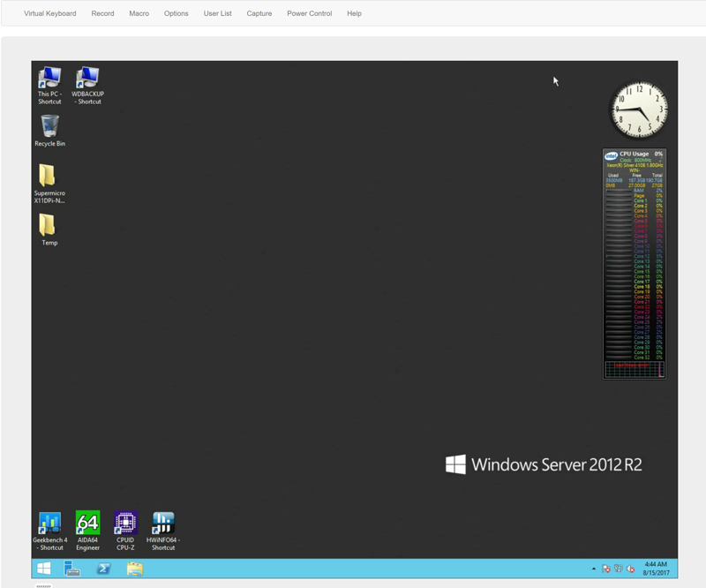Select WDBACKUP shortcut icon
Screen dimensions: 706x588
87,86
